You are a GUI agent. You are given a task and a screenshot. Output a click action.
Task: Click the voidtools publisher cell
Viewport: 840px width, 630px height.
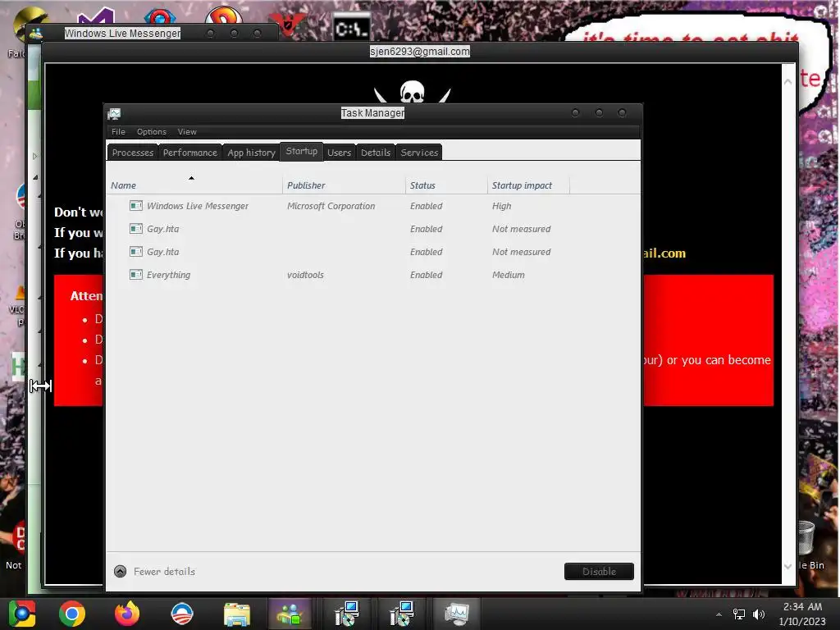pos(305,275)
